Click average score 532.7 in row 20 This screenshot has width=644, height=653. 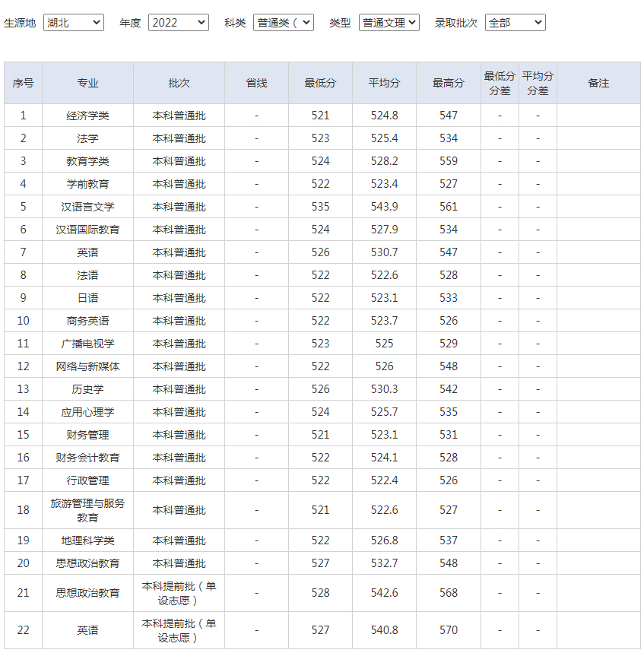(x=384, y=563)
